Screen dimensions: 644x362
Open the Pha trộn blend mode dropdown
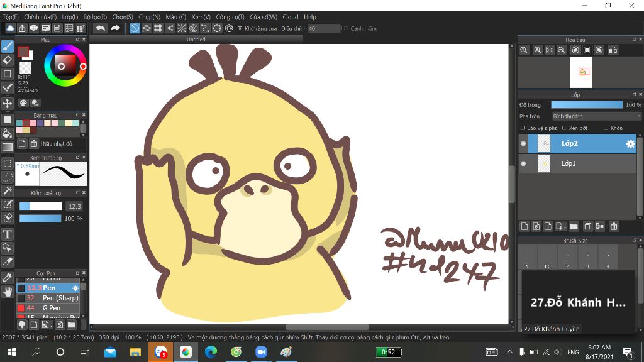597,116
